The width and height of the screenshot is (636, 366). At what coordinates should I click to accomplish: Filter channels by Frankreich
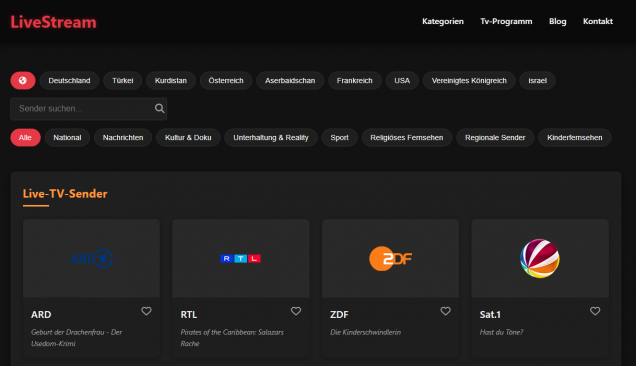pos(355,80)
